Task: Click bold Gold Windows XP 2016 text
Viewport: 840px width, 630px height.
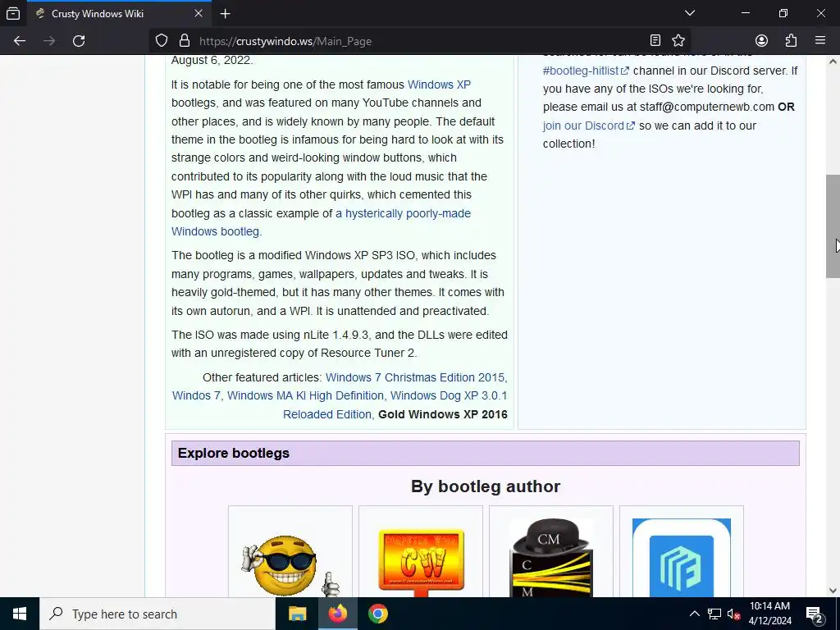Action: point(442,414)
